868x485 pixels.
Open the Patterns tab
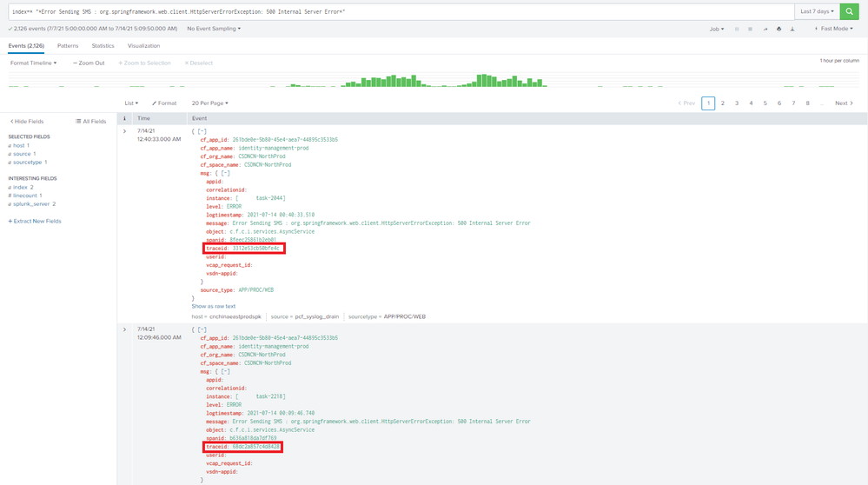[x=69, y=45]
